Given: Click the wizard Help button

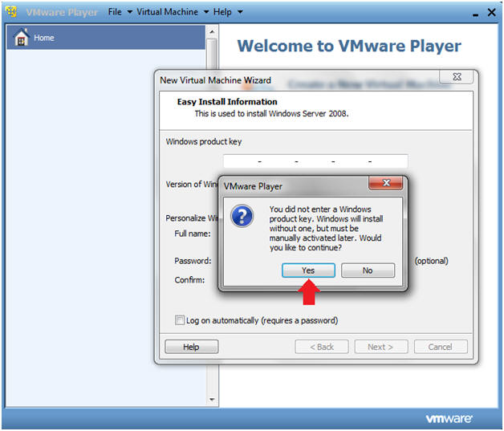Looking at the screenshot, I should (x=191, y=347).
